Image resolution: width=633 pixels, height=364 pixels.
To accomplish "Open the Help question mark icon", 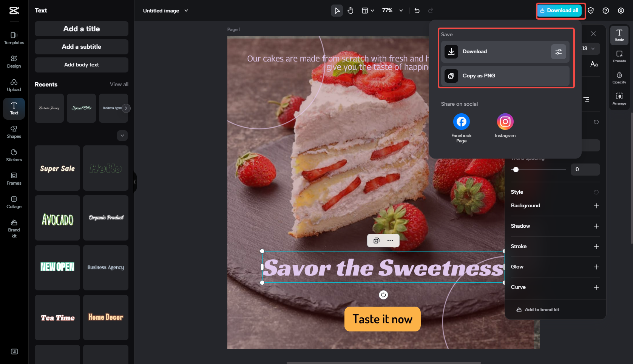I will [x=606, y=11].
